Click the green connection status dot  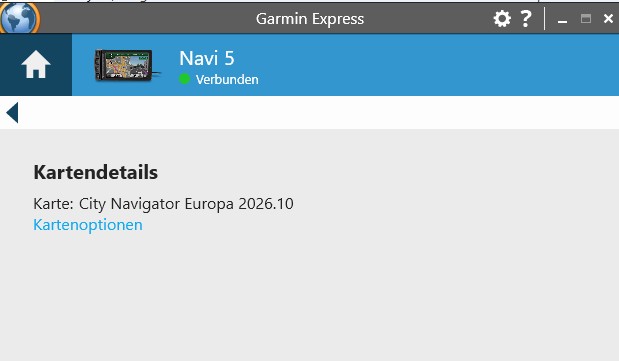click(x=184, y=79)
